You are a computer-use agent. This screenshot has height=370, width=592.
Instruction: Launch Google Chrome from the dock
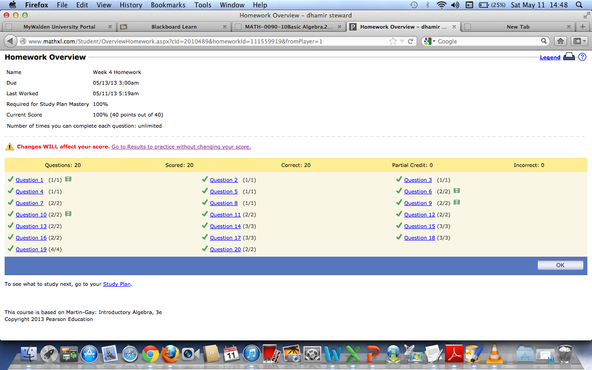(150, 354)
